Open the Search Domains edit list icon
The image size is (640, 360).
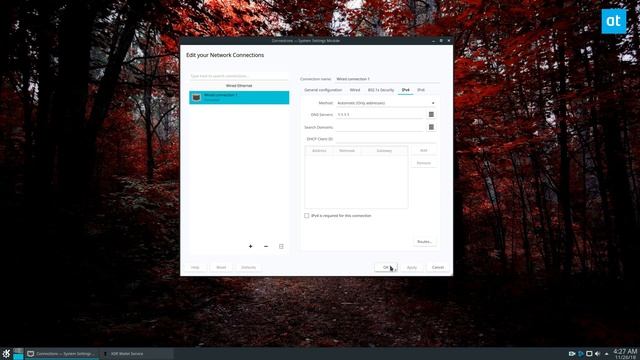pyautogui.click(x=431, y=127)
